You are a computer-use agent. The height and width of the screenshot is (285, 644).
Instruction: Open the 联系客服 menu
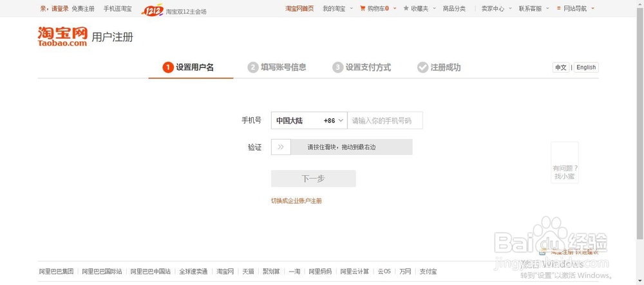pos(530,8)
